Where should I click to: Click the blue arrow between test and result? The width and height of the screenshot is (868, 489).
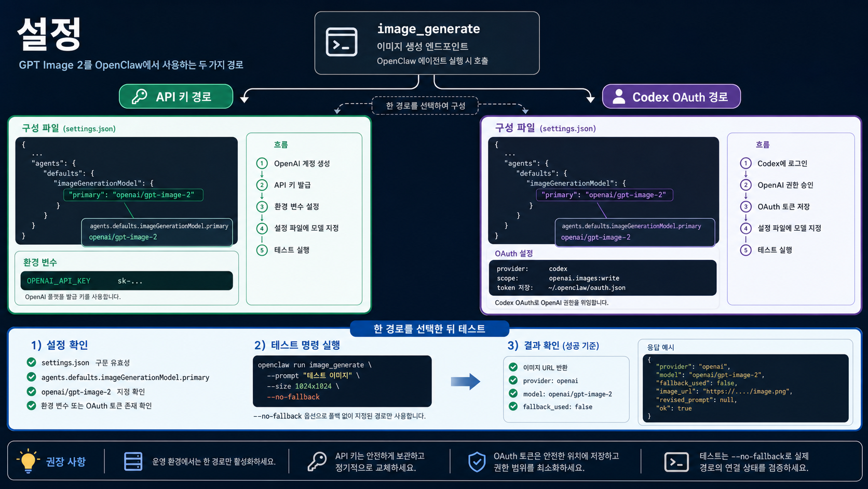(466, 381)
